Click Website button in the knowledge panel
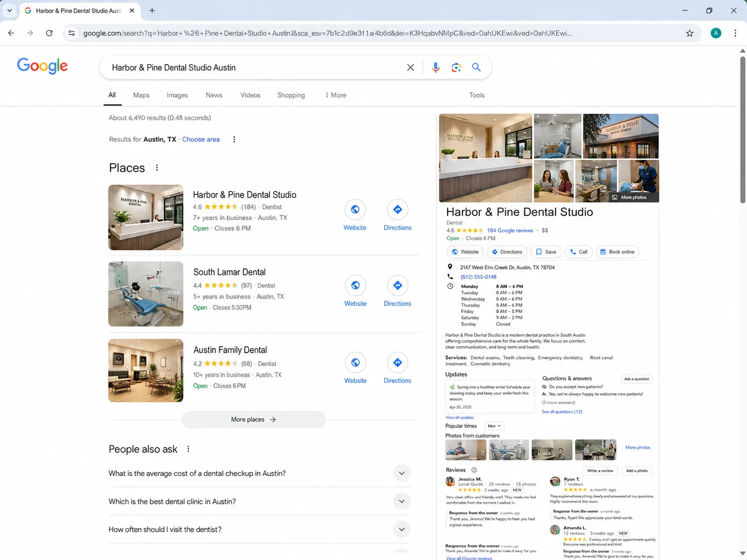 click(465, 252)
